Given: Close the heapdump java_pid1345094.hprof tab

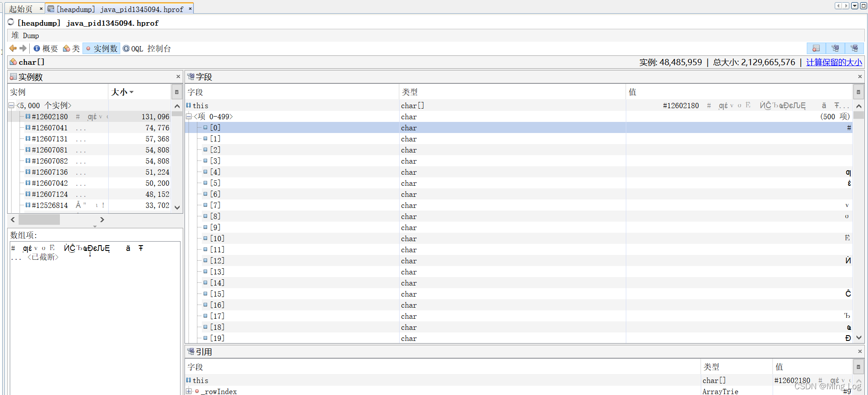Looking at the screenshot, I should tap(190, 8).
